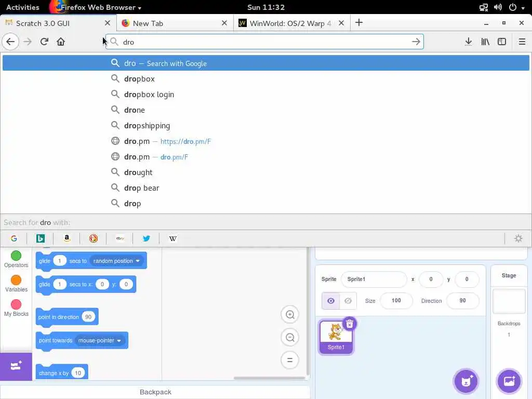Switch to the Scratch 3.0 GUI tab

58,23
